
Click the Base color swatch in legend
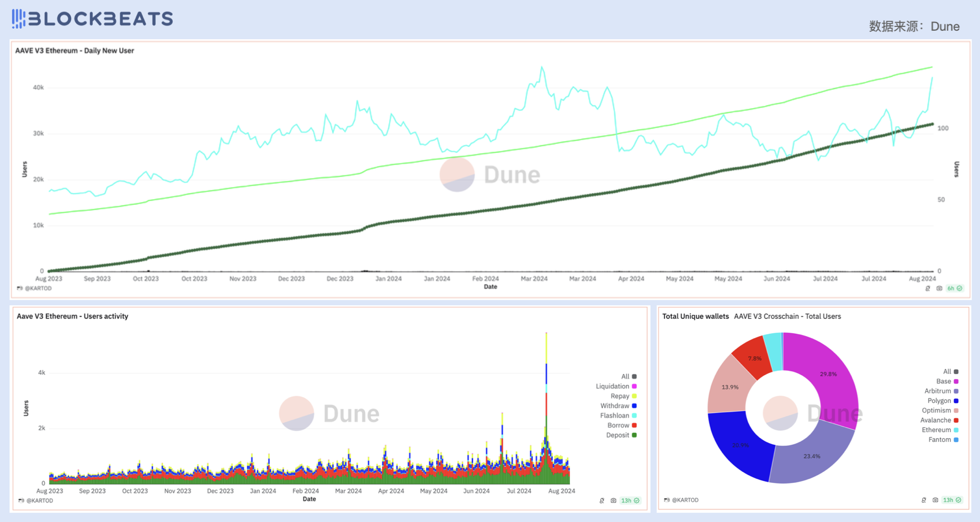(956, 381)
